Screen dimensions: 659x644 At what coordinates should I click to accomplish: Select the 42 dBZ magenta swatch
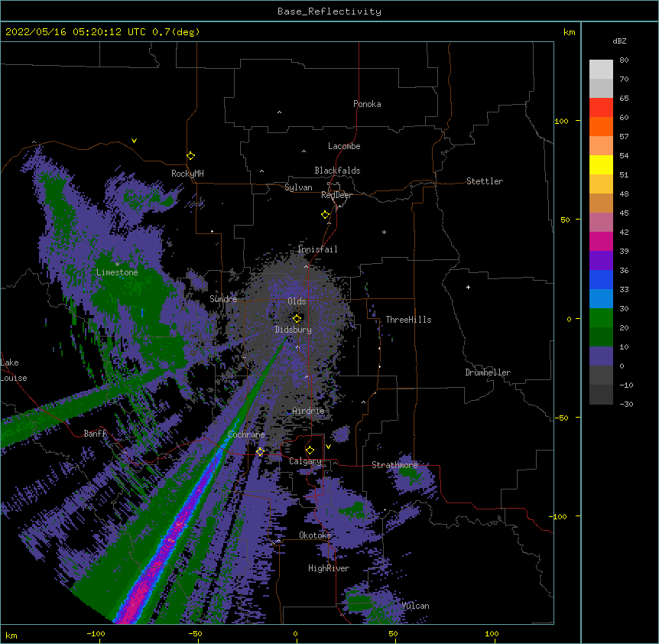tap(601, 241)
